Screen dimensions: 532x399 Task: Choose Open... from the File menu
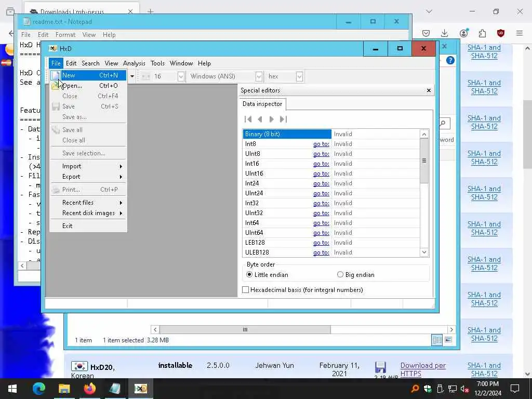88,86
